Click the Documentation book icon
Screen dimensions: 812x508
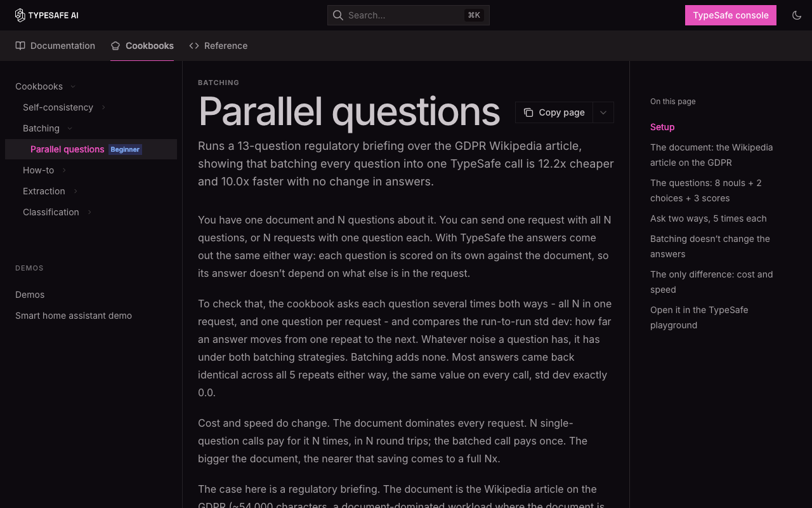pos(20,46)
